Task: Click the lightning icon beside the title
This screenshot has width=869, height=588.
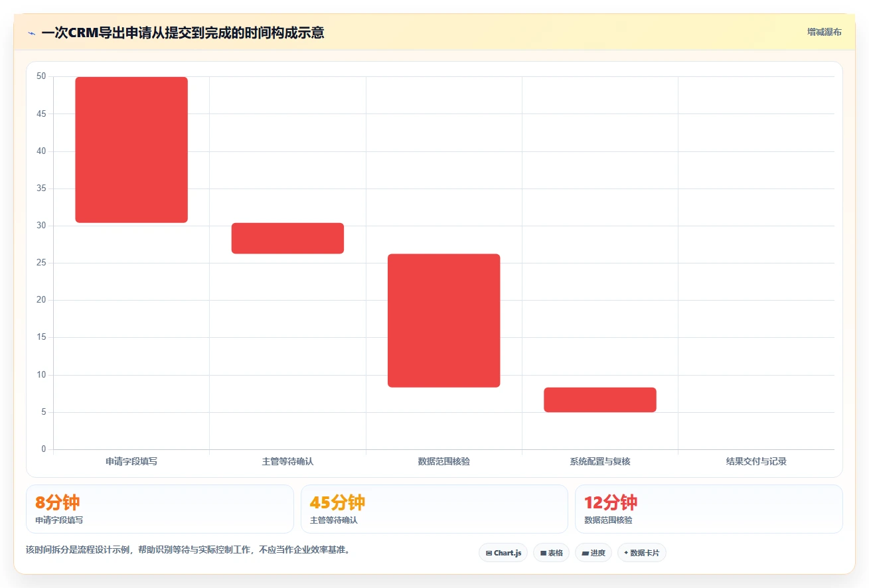Action: (x=32, y=33)
